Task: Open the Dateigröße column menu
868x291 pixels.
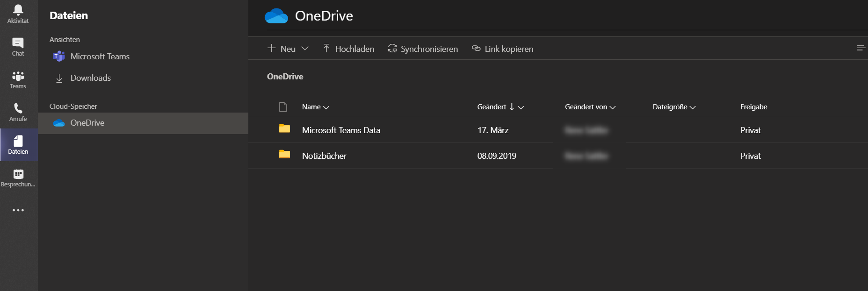Action: (x=674, y=107)
